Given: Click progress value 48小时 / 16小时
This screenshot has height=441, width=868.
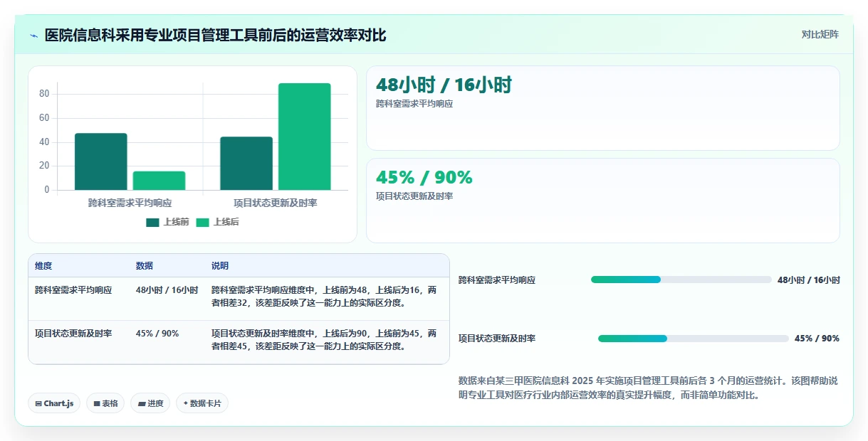Looking at the screenshot, I should (x=809, y=280).
